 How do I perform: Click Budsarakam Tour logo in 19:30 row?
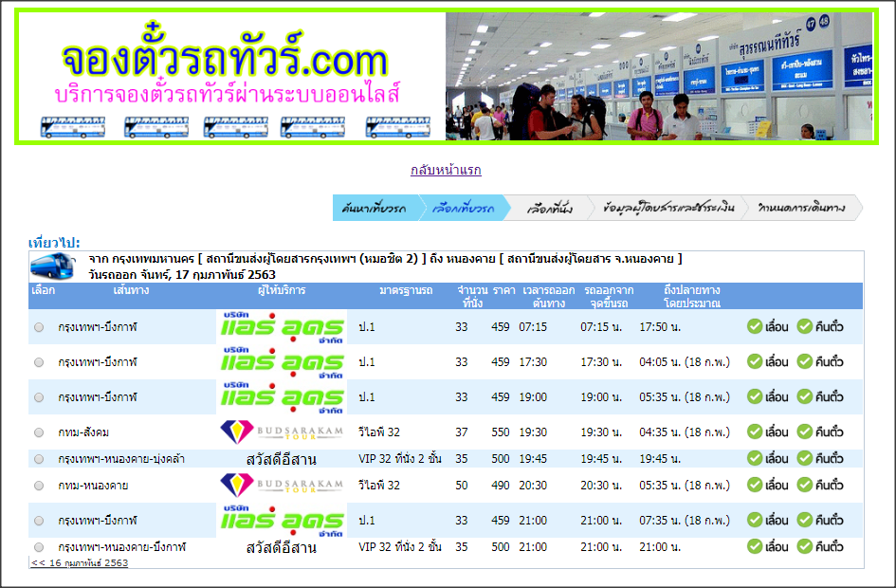pos(282,432)
